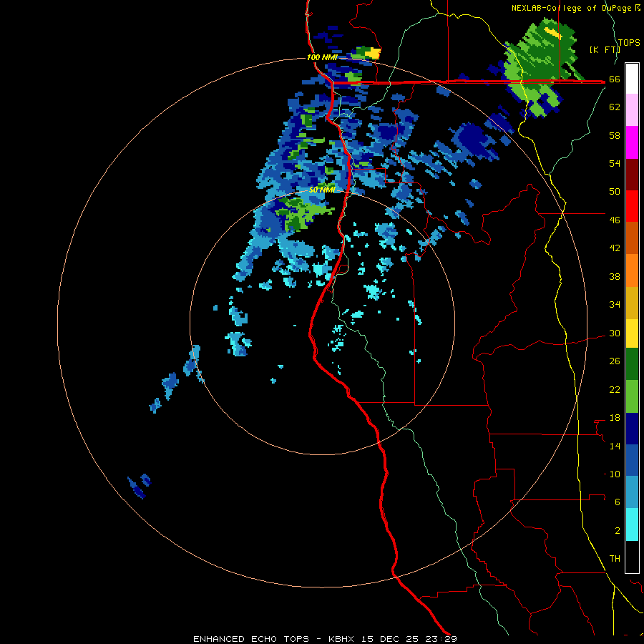Image resolution: width=644 pixels, height=644 pixels.
Task: Click the 26 value on the legend scale
Action: pyautogui.click(x=615, y=361)
